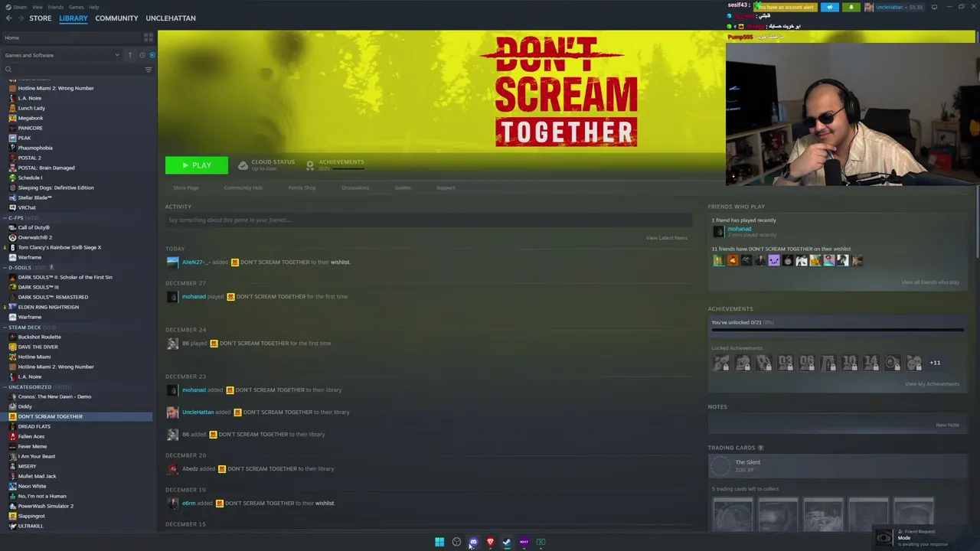Open View Latest News link
Viewport: 980px width, 551px height.
click(666, 238)
